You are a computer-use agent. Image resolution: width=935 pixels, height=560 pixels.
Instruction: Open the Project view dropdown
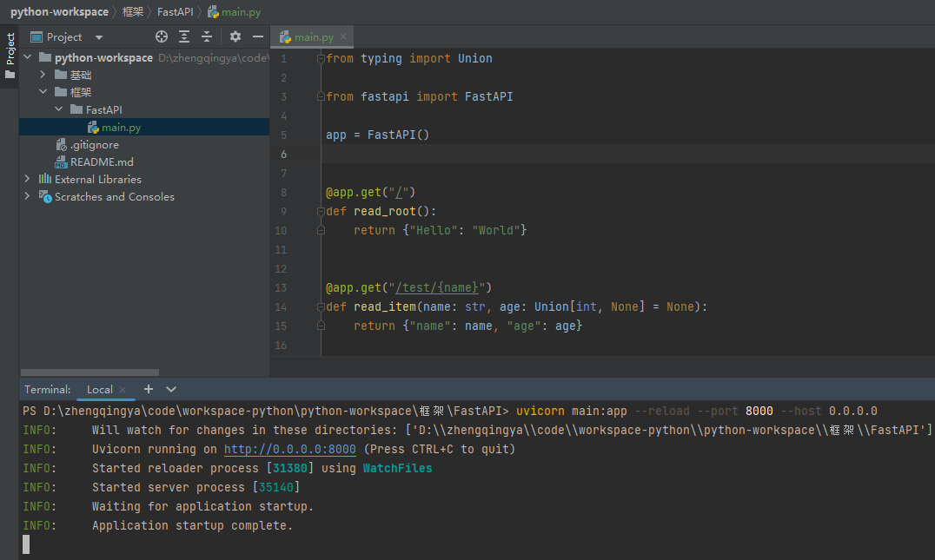98,37
